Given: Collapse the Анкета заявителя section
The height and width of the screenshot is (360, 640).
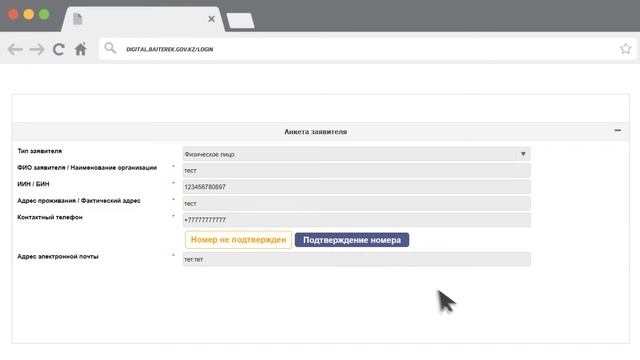Looking at the screenshot, I should pos(618,131).
